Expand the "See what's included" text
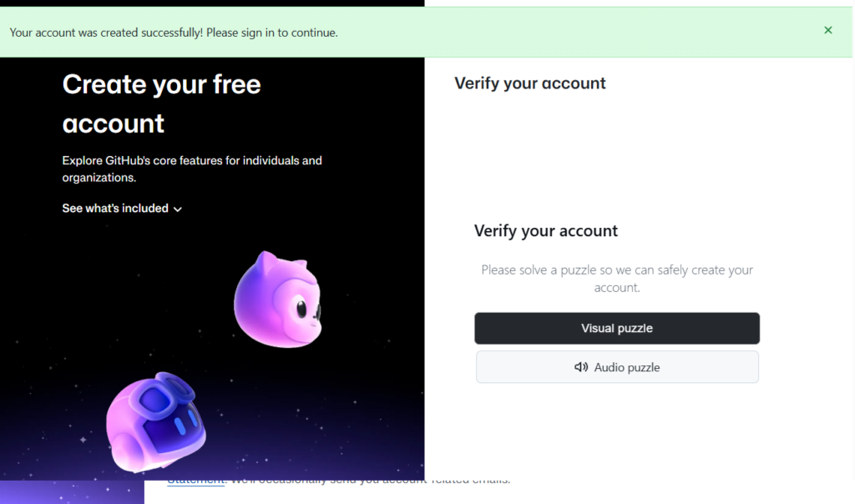 (x=115, y=209)
